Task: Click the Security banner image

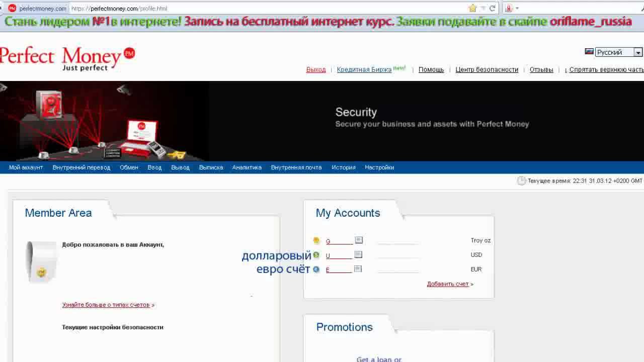Action: pyautogui.click(x=322, y=121)
